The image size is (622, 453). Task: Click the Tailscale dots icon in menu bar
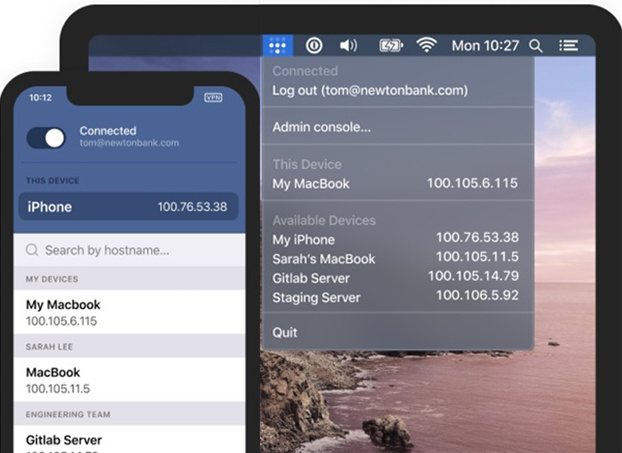tap(278, 46)
